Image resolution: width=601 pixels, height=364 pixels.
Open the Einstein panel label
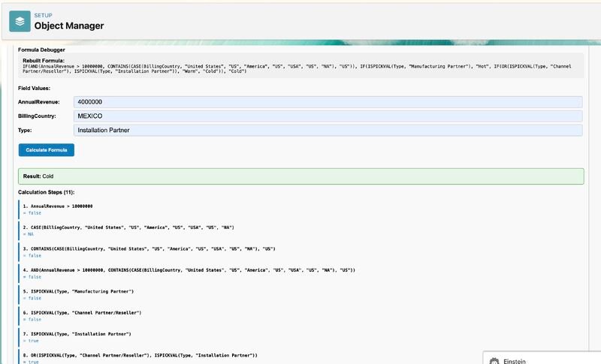[515, 361]
